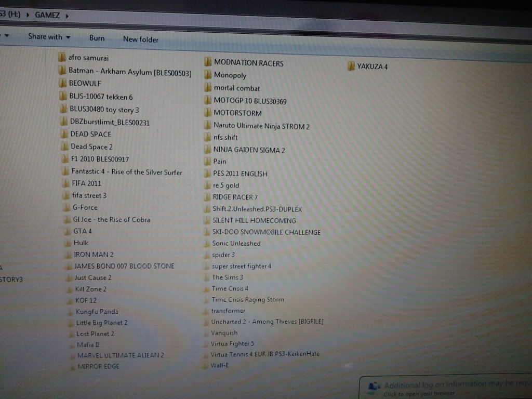
Task: Click the re 5 gold folder icon
Action: (x=207, y=185)
